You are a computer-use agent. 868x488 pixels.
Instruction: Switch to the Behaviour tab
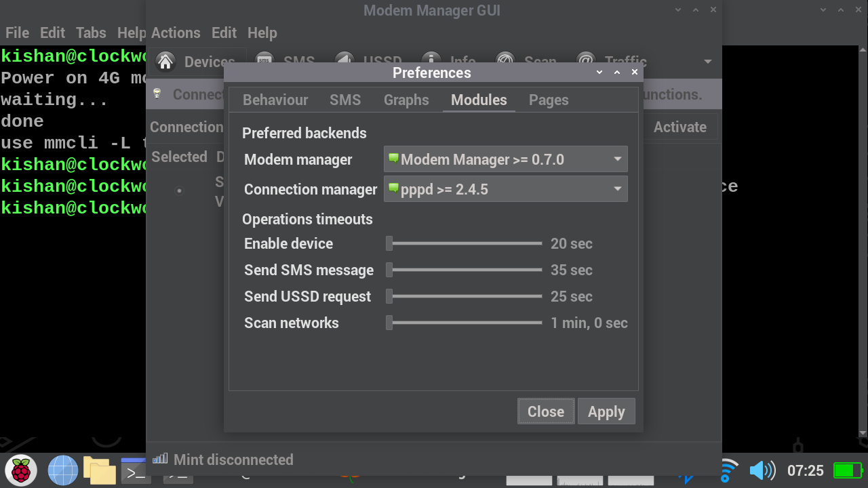pyautogui.click(x=275, y=100)
